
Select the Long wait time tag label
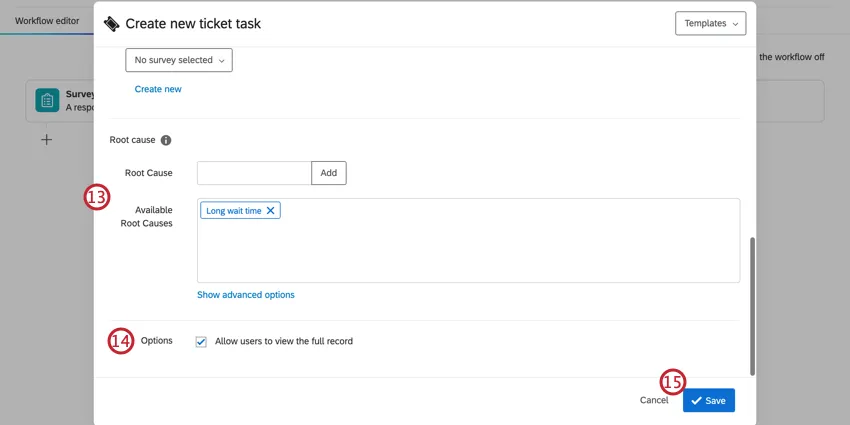point(234,211)
